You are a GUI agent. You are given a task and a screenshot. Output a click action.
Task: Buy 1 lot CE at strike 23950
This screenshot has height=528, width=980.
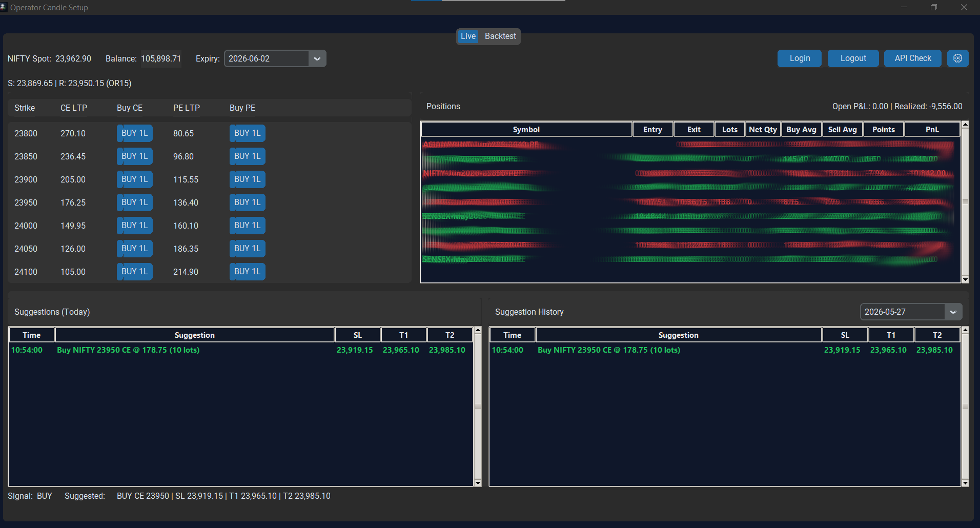pos(135,202)
